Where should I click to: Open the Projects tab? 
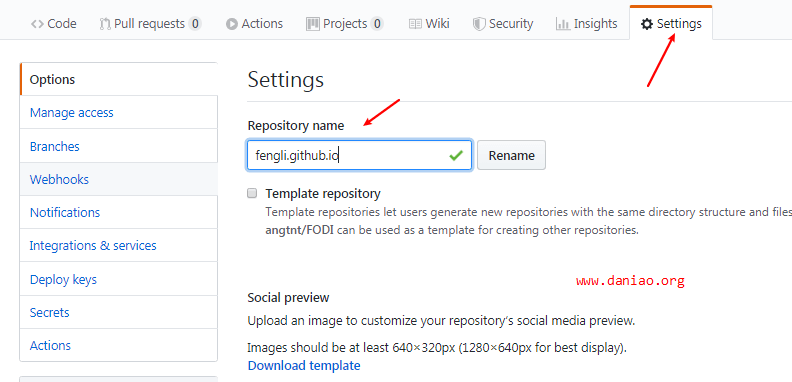pos(345,24)
